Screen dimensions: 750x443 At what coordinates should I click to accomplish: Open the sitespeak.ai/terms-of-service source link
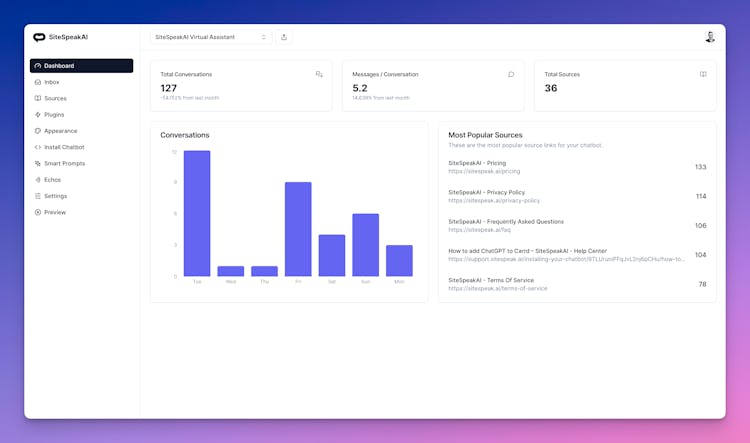pyautogui.click(x=498, y=288)
